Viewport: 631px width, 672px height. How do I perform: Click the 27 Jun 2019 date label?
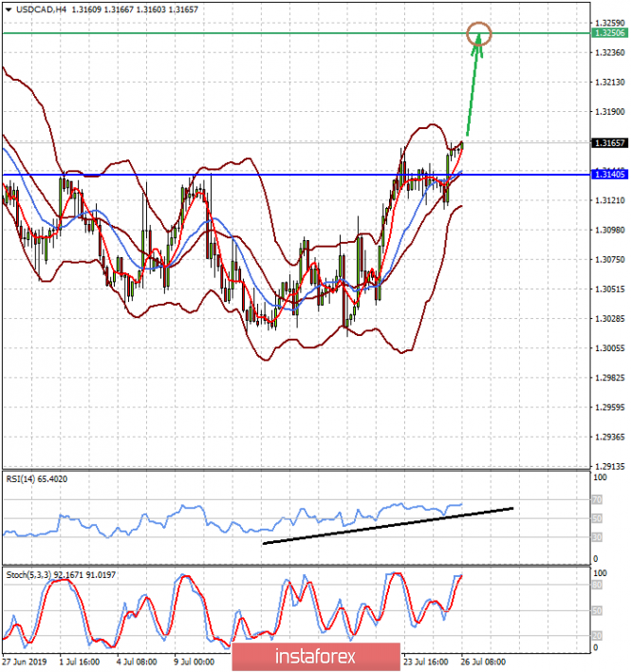coord(26,661)
